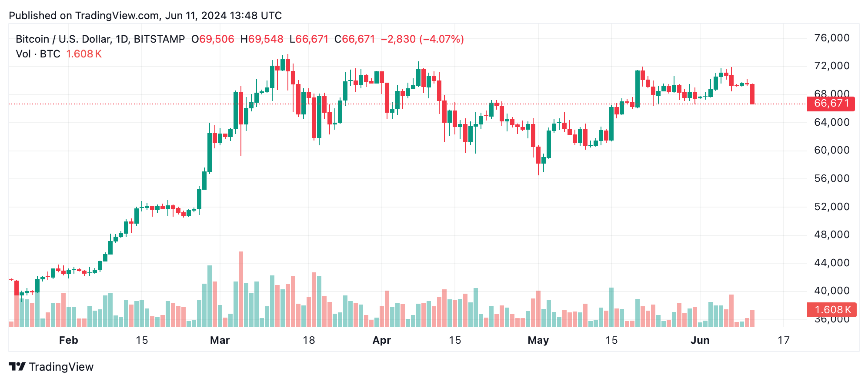Click the 18 date label on the time axis
Screen dimensions: 868x382
click(309, 340)
